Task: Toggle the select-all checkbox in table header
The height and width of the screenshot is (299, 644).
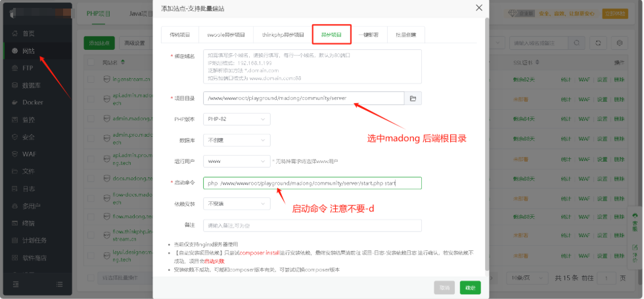Action: coord(91,62)
